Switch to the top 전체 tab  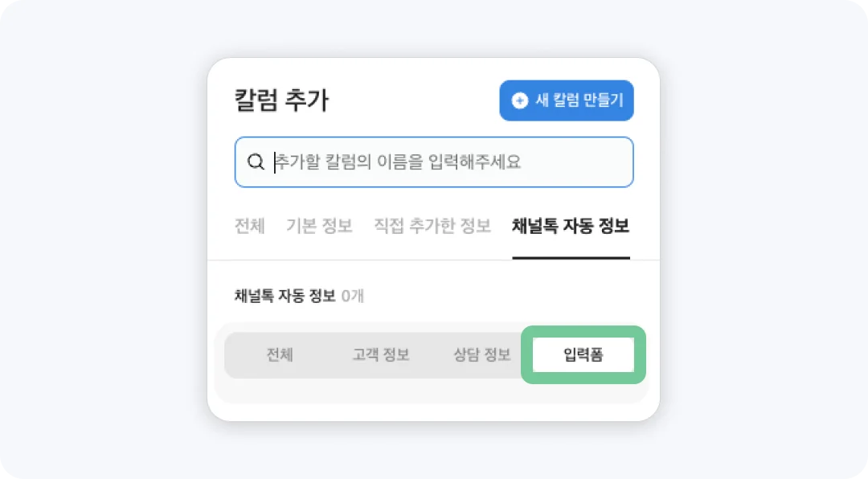249,226
